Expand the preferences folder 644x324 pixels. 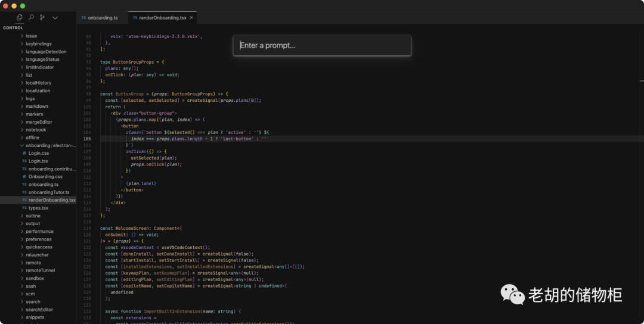point(38,239)
